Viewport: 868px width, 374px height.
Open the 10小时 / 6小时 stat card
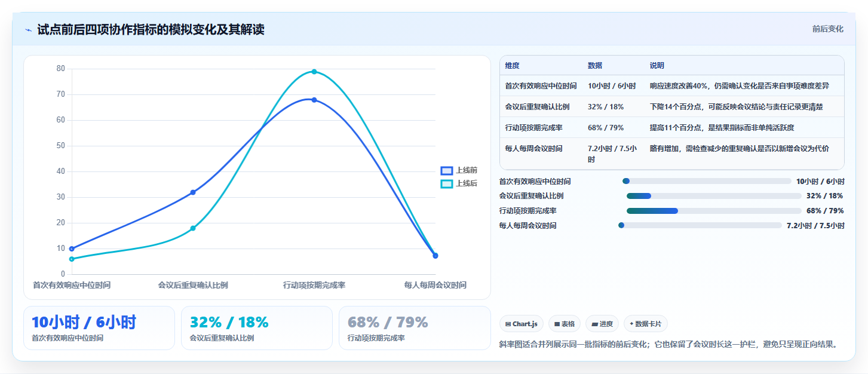(x=99, y=328)
